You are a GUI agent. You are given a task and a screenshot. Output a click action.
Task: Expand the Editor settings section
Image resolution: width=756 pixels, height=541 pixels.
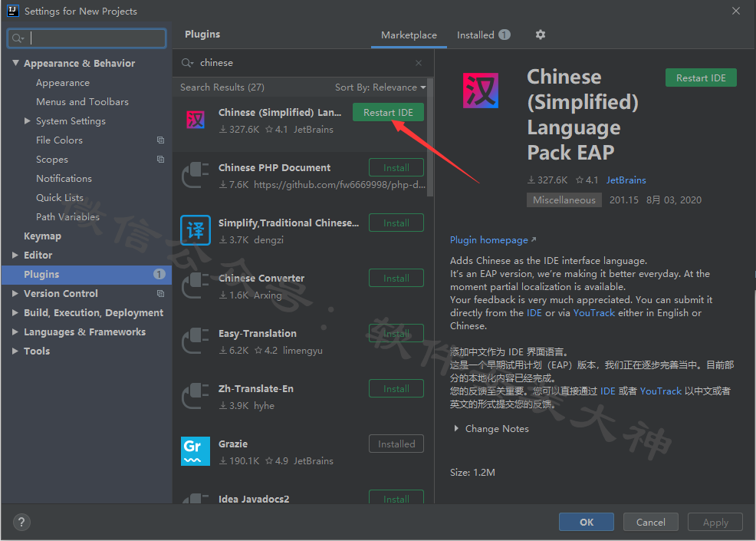click(x=15, y=255)
